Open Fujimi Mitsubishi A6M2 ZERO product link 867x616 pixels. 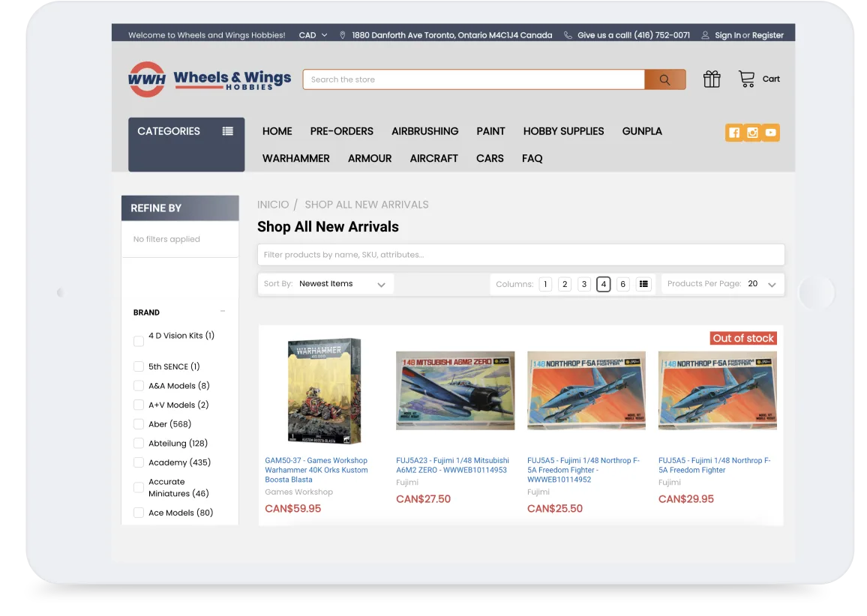pyautogui.click(x=452, y=465)
